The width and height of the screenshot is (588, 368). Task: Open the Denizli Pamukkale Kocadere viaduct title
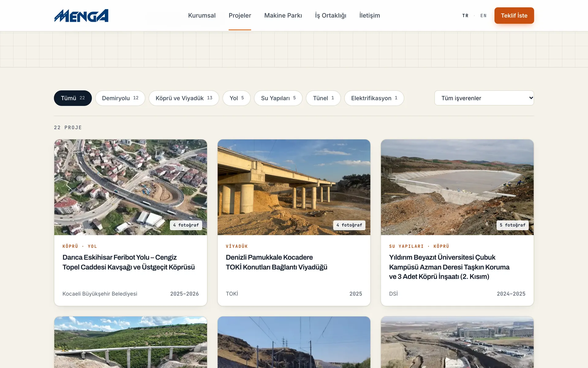(x=277, y=262)
